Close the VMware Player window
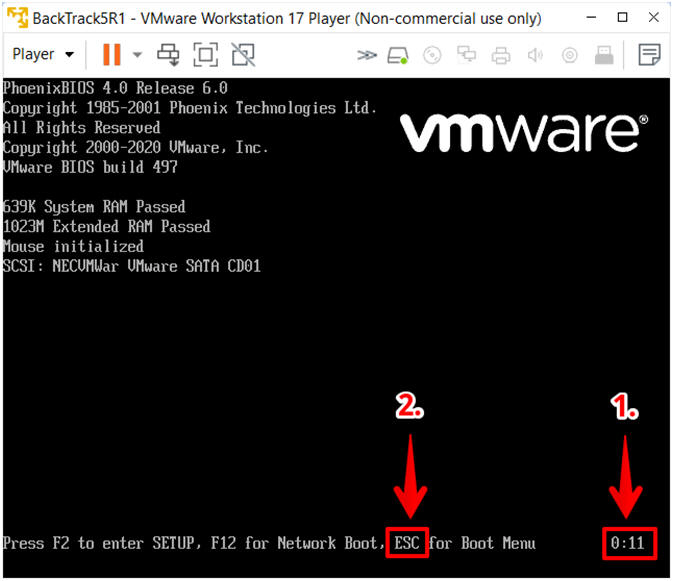The image size is (673, 581). (654, 18)
